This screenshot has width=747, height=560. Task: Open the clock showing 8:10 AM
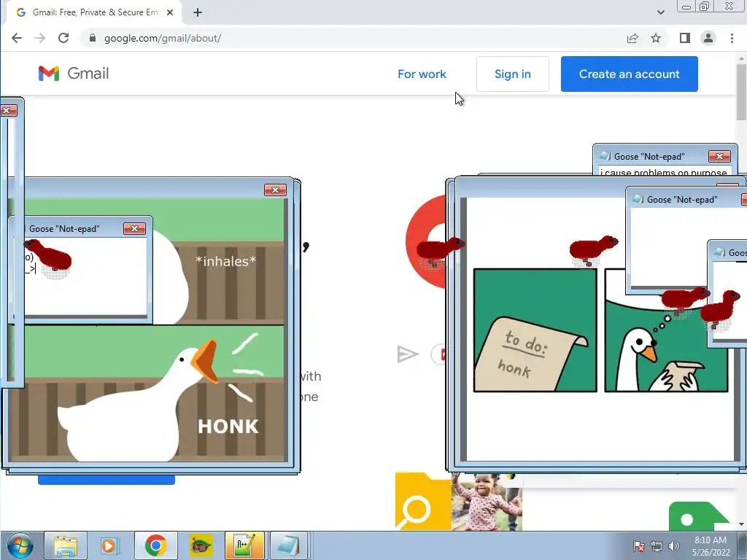[711, 546]
